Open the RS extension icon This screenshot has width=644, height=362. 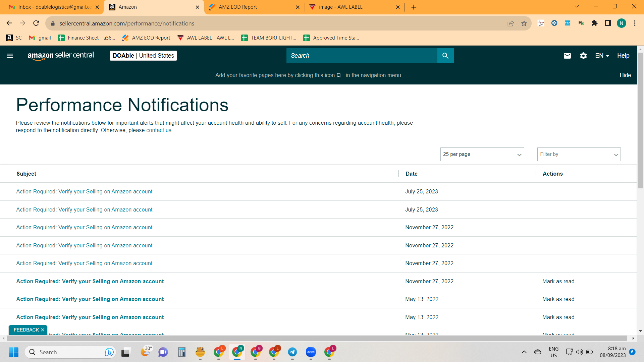[x=581, y=23]
